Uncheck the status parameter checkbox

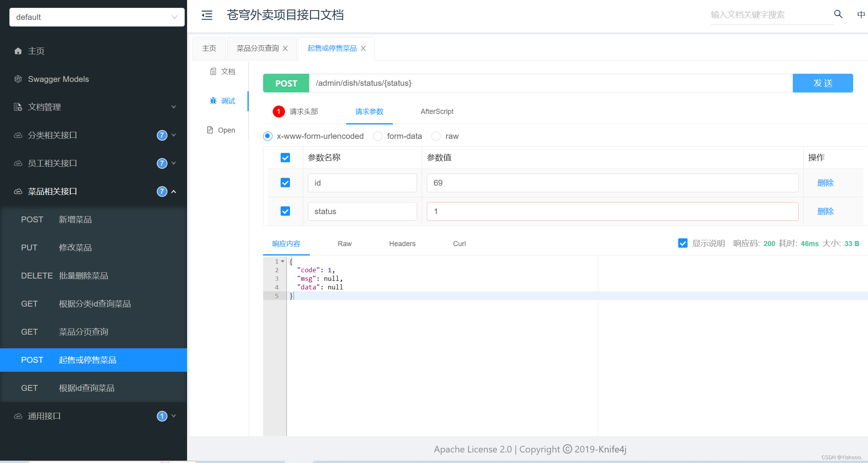[x=285, y=211]
